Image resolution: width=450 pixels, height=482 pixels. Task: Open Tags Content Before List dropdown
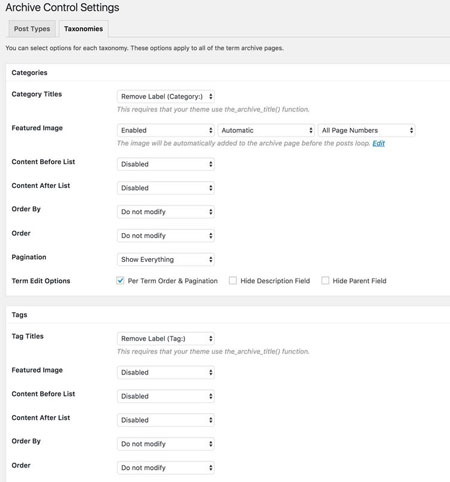[x=166, y=396]
